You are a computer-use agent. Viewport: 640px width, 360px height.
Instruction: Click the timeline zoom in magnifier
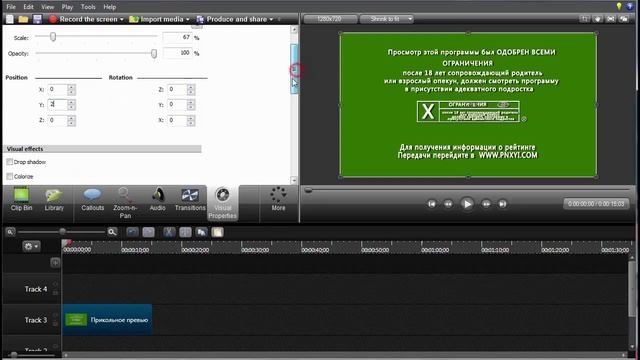click(x=112, y=232)
